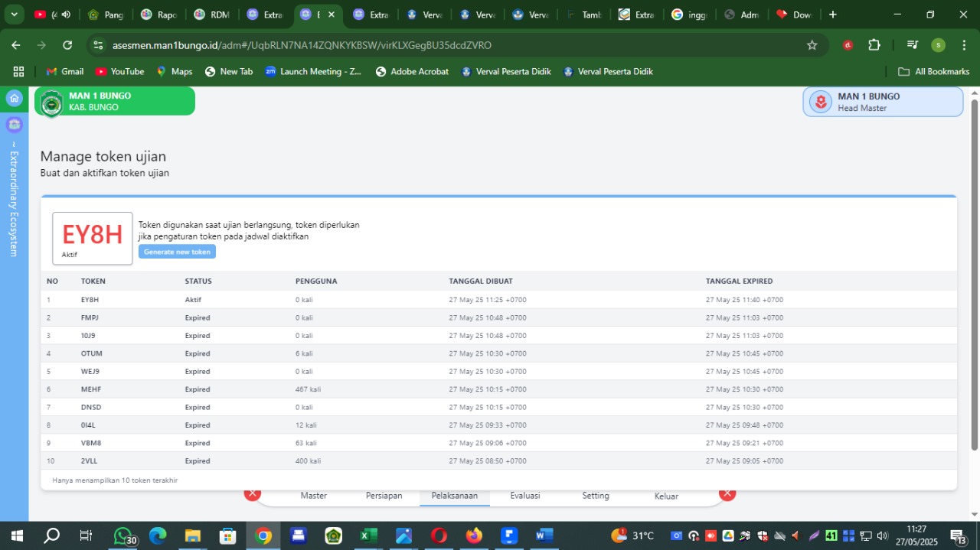Close the bottom menu using left red X
980x550 pixels.
(253, 493)
